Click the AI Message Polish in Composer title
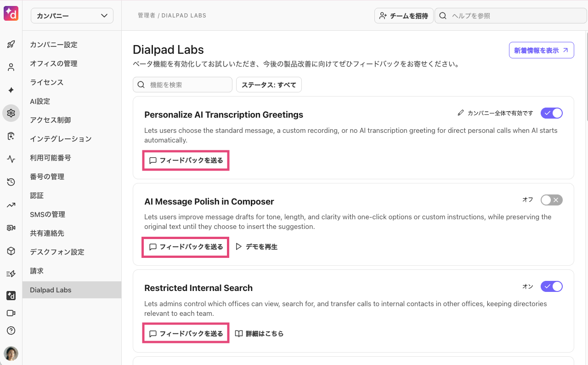 coord(209,202)
